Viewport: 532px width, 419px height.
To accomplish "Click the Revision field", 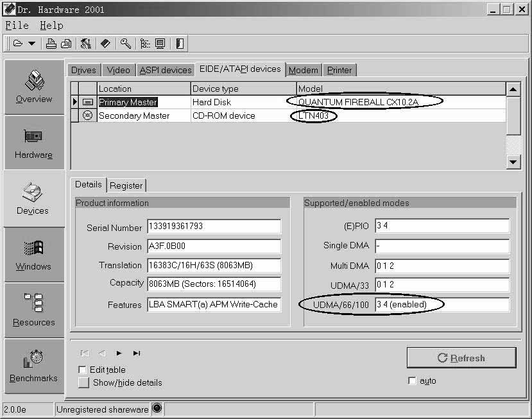I will [214, 246].
